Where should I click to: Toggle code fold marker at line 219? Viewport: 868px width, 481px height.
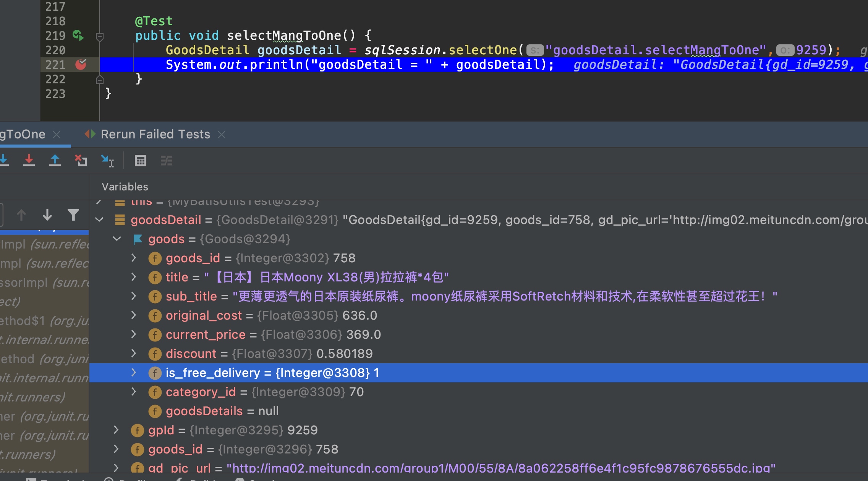[100, 37]
